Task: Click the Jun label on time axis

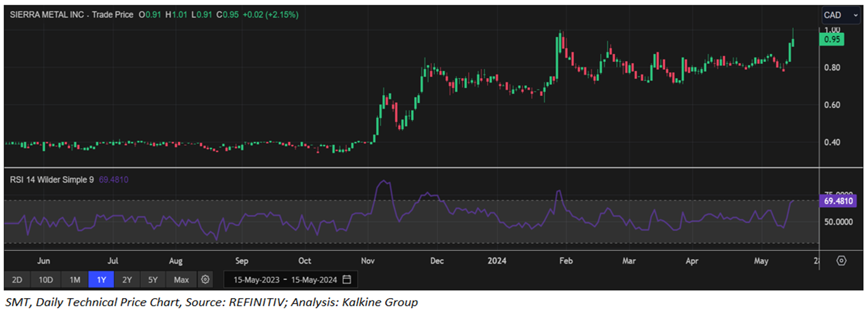Action: [43, 261]
